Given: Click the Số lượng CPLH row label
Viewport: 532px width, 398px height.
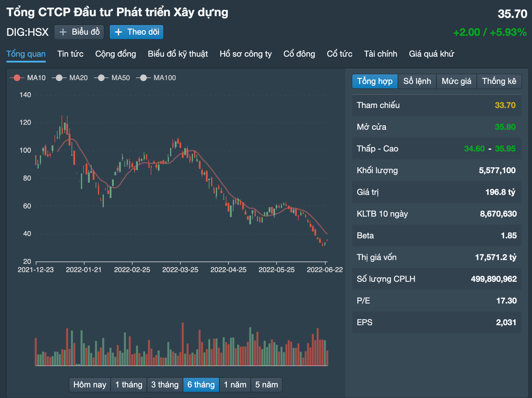Looking at the screenshot, I should pyautogui.click(x=386, y=279).
